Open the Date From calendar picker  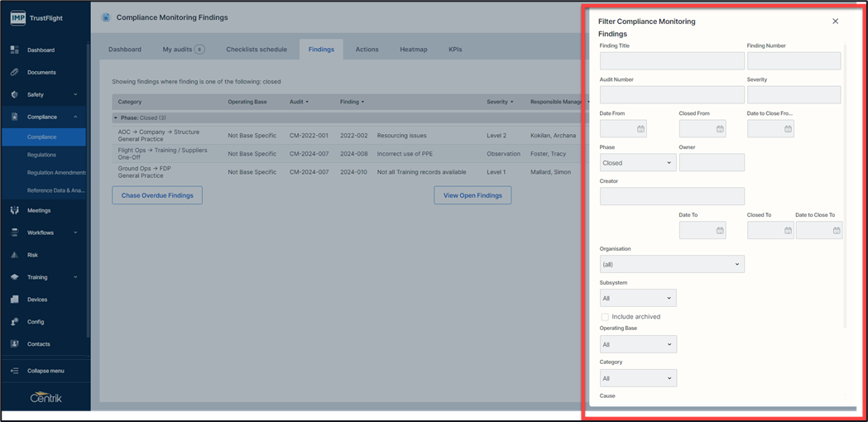click(640, 129)
